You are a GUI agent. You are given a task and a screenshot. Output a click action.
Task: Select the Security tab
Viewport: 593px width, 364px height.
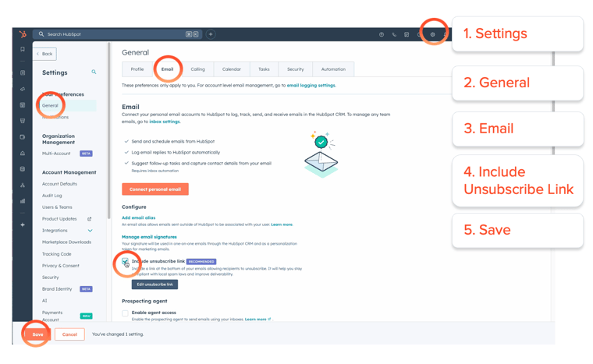[x=295, y=69]
